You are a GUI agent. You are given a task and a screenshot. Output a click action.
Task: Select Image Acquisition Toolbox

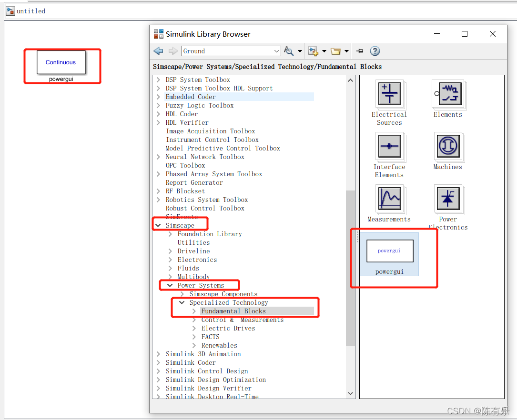tap(210, 131)
